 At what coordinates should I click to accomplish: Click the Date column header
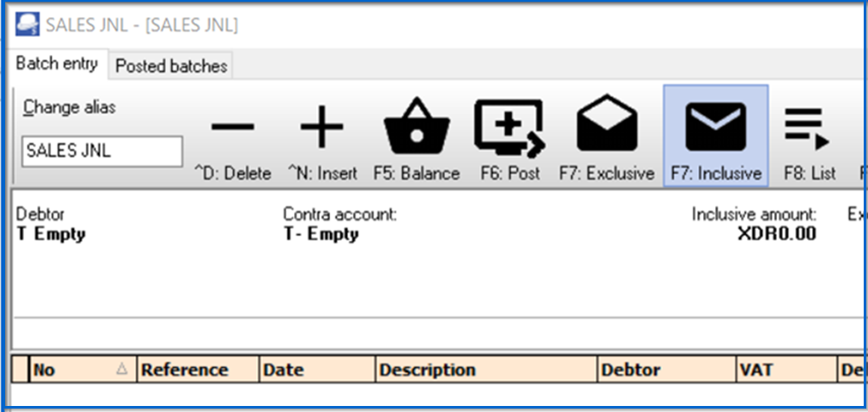pos(316,370)
